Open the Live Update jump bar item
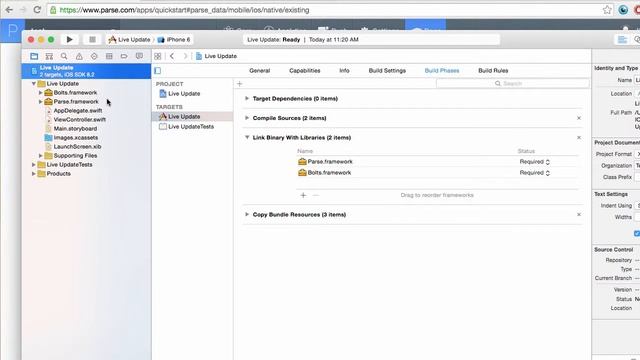 pyautogui.click(x=216, y=56)
